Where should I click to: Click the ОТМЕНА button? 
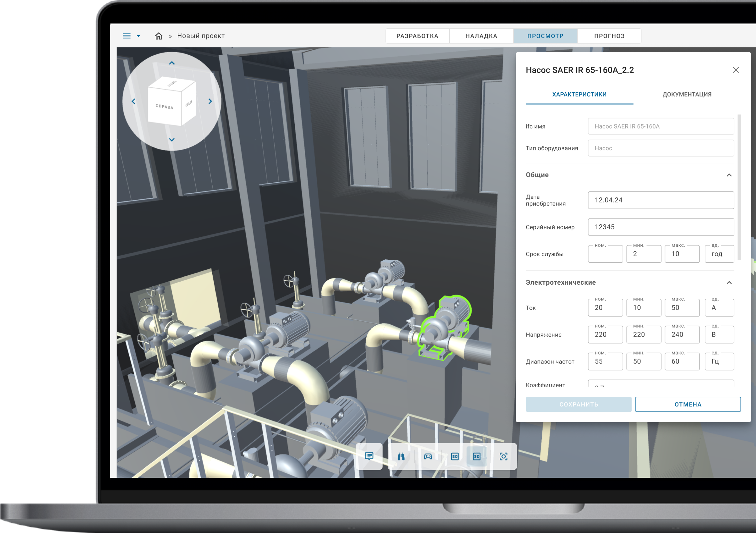point(687,404)
